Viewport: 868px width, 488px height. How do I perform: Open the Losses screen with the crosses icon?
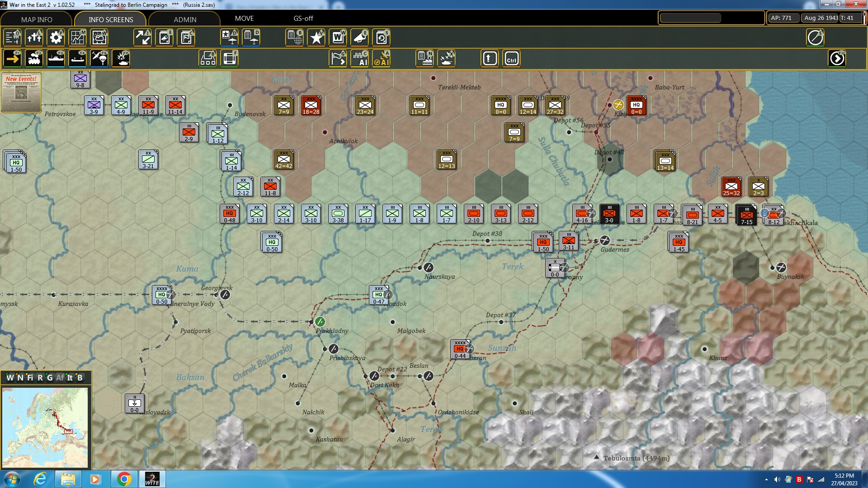point(34,38)
